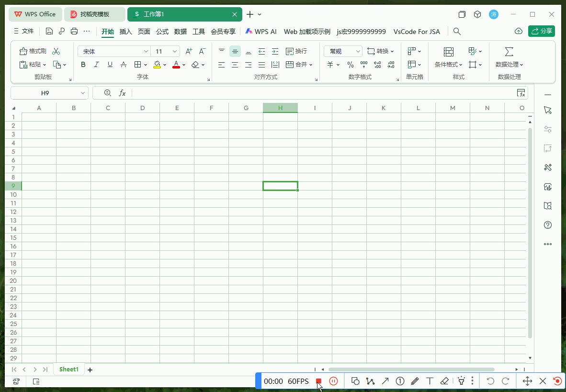This screenshot has height=392, width=566.
Task: Click the Insert Function fx icon
Action: coord(123,93)
